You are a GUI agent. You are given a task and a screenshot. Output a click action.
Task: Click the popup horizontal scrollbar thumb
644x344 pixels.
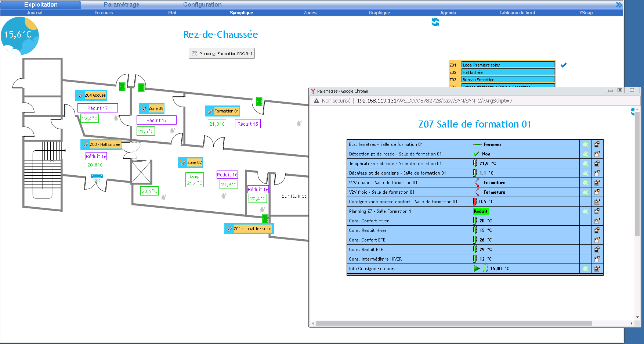(454, 323)
